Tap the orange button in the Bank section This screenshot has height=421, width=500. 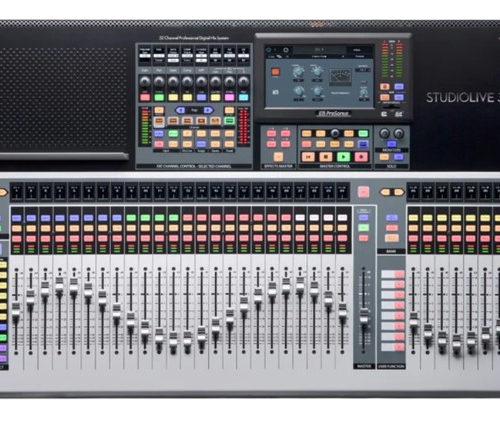point(392,238)
